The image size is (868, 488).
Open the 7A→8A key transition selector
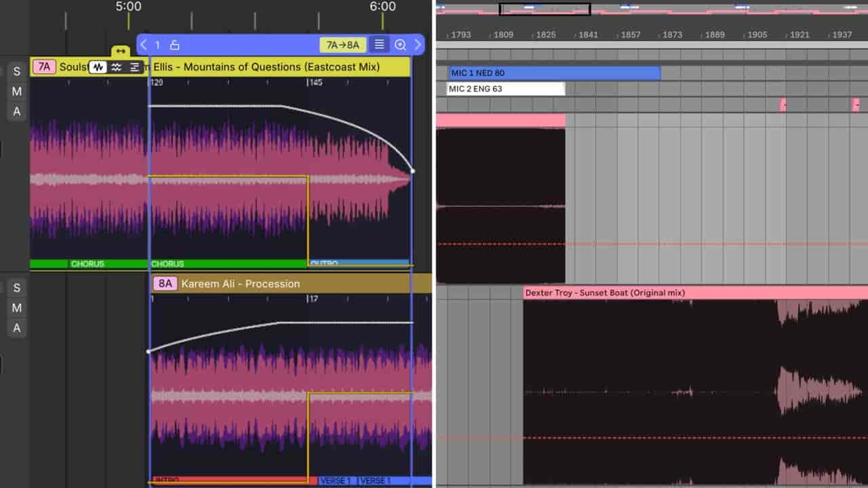click(342, 45)
